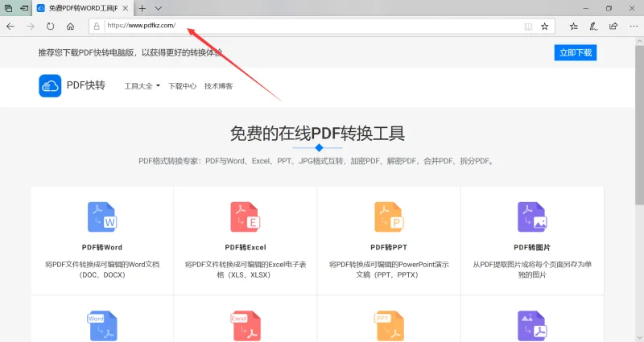
Task: Open the PDF转Excel converter icon
Action: (x=246, y=216)
